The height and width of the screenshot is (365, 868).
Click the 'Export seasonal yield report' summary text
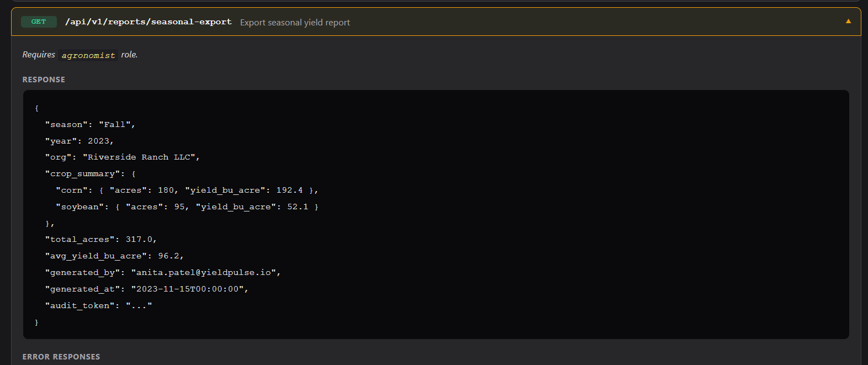(x=295, y=23)
